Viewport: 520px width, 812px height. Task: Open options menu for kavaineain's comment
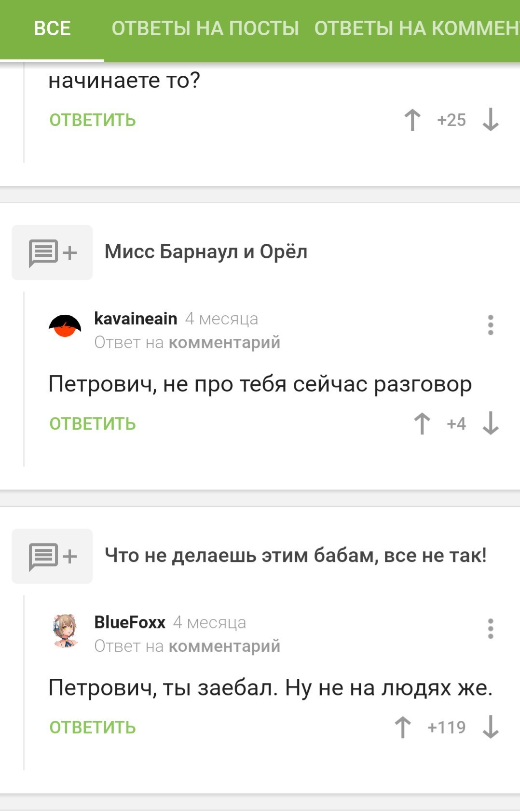point(491,325)
